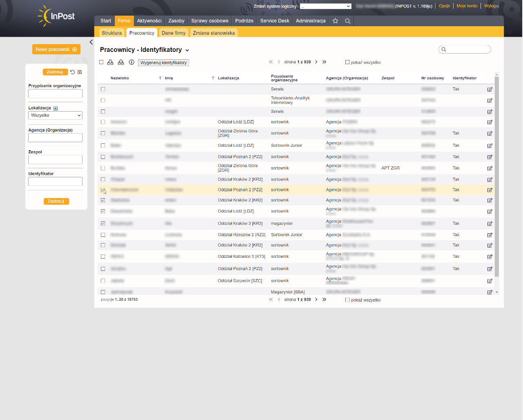Screen dimensions: 523x420
Task: Edit the Teleankieter-Analityk Internetowy row
Action: (490, 101)
